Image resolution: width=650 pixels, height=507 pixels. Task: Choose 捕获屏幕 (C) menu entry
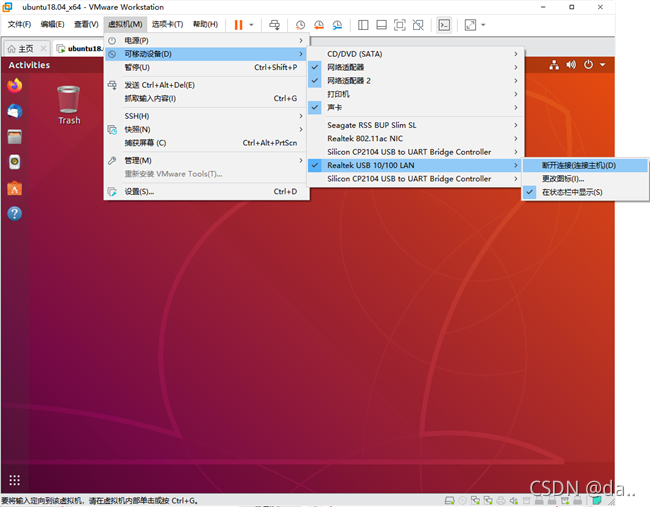[x=206, y=143]
